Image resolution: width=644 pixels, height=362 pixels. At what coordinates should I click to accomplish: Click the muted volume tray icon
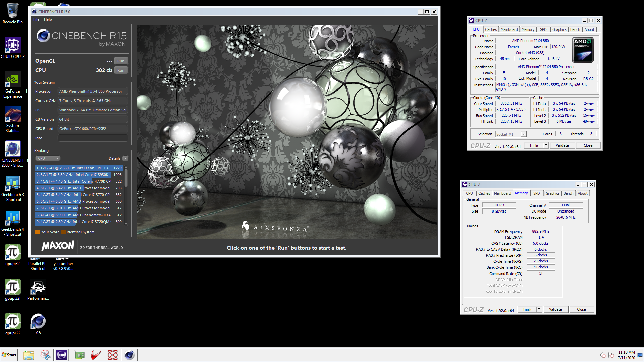pos(603,355)
